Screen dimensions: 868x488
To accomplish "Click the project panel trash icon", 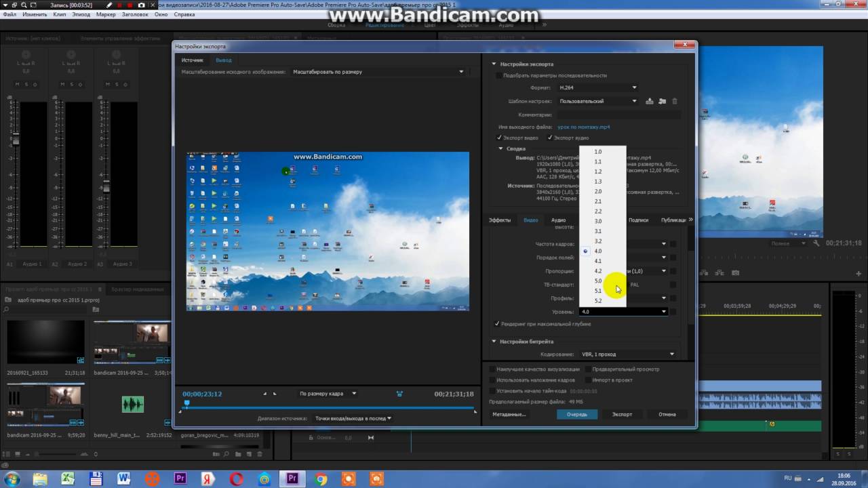I will pyautogui.click(x=259, y=454).
